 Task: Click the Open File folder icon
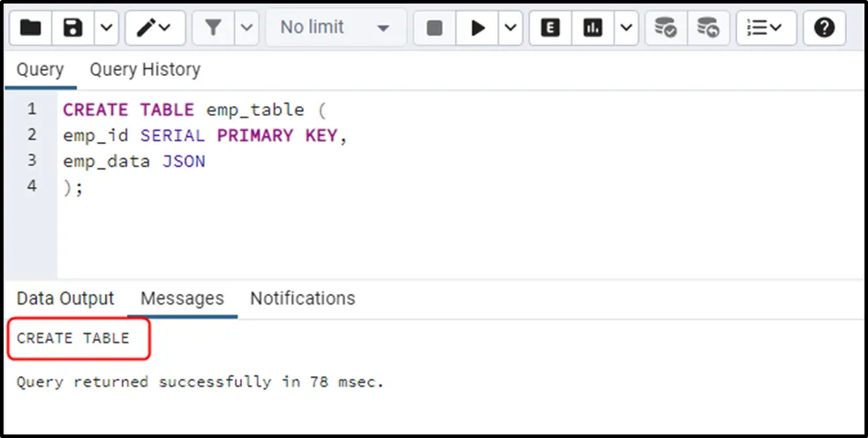tap(31, 28)
